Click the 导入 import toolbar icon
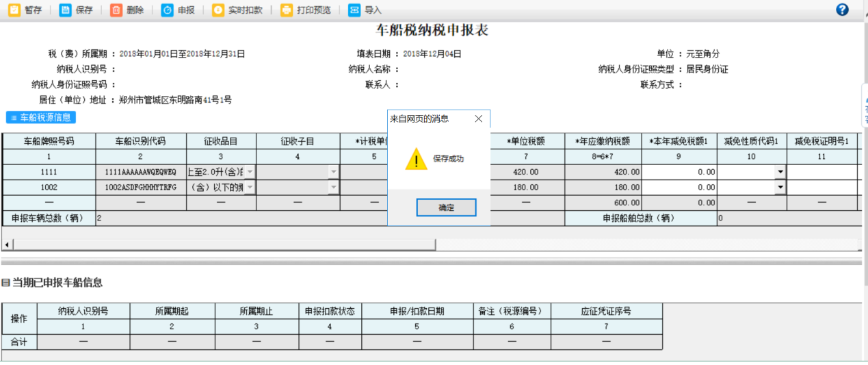 coord(354,10)
